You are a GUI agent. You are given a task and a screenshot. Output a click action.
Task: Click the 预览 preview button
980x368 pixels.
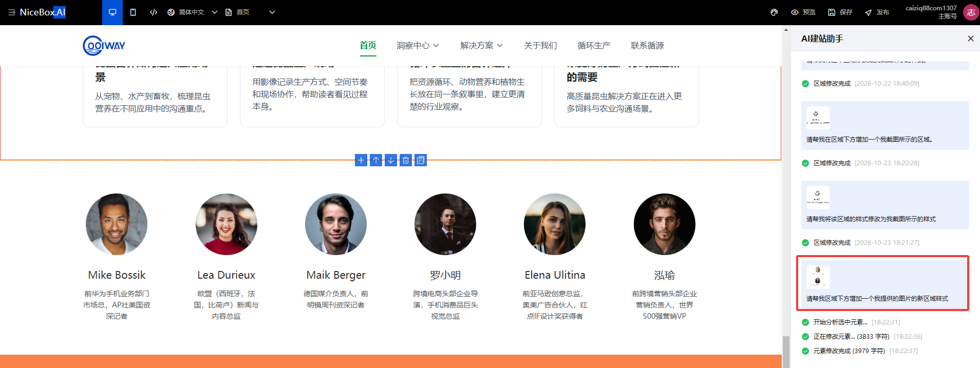803,12
